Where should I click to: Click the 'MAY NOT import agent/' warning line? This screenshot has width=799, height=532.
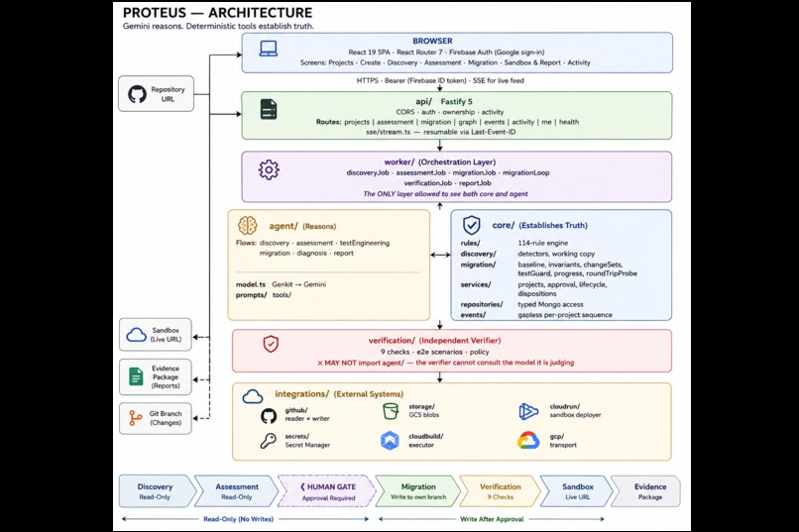point(445,363)
